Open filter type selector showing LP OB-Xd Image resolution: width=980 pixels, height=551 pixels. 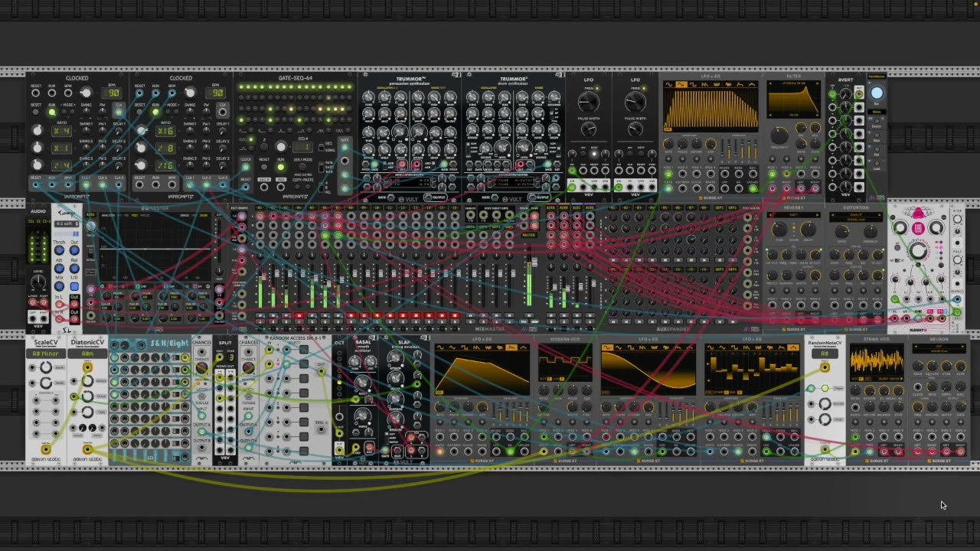pos(793,83)
